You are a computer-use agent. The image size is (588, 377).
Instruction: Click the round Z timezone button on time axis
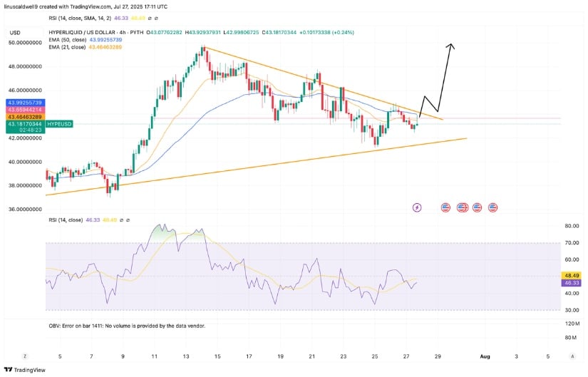tap(25, 356)
